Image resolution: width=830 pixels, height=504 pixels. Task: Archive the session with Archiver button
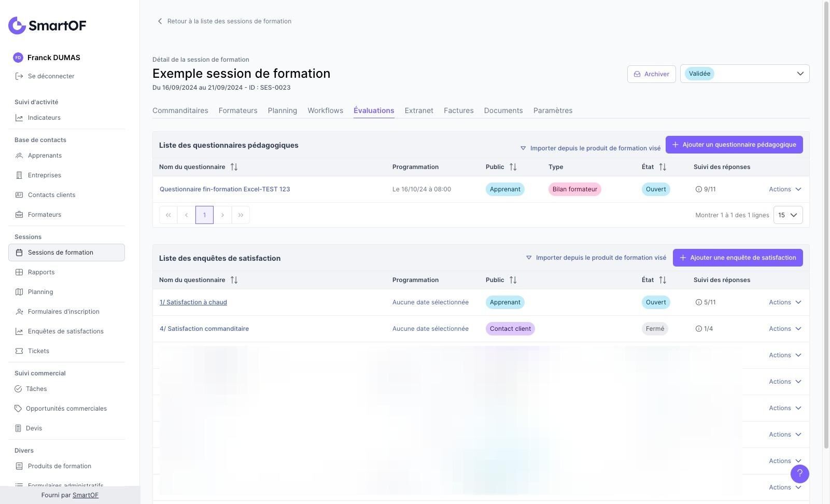tap(651, 74)
